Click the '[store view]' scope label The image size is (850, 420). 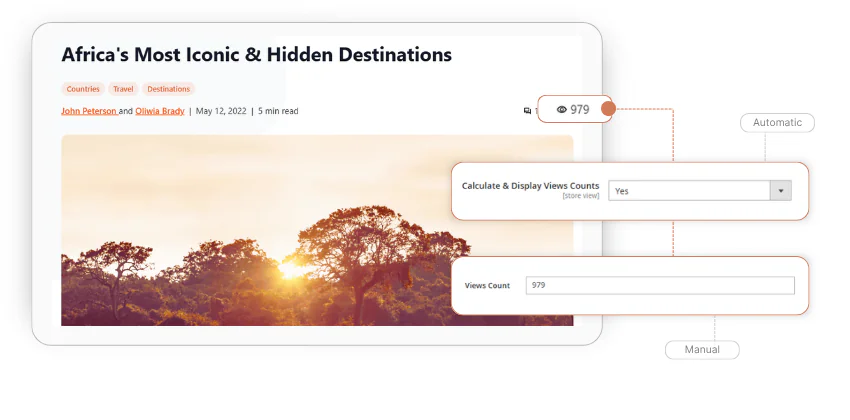pos(581,197)
